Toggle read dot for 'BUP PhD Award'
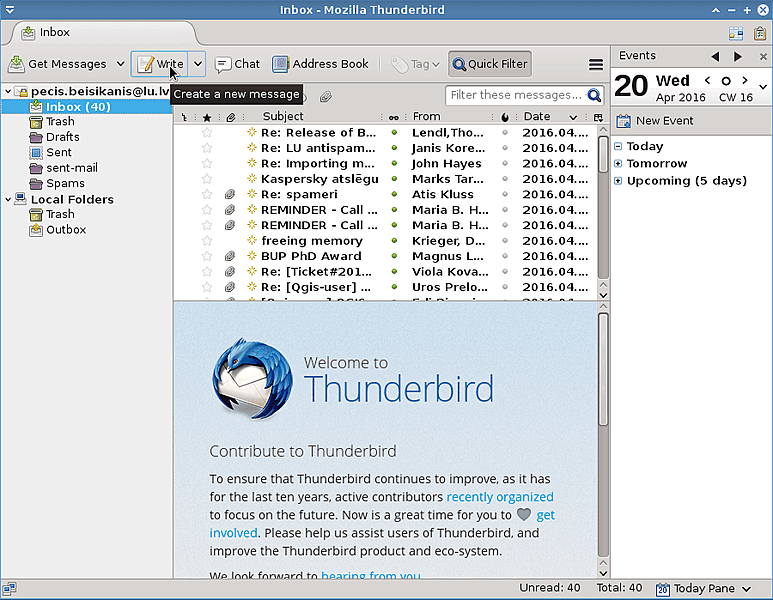The height and width of the screenshot is (600, 773). 394,256
